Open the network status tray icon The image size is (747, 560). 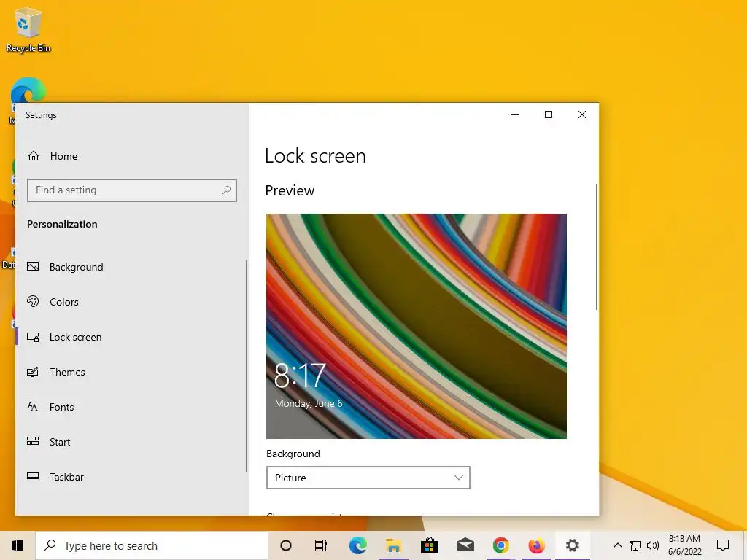click(x=635, y=545)
